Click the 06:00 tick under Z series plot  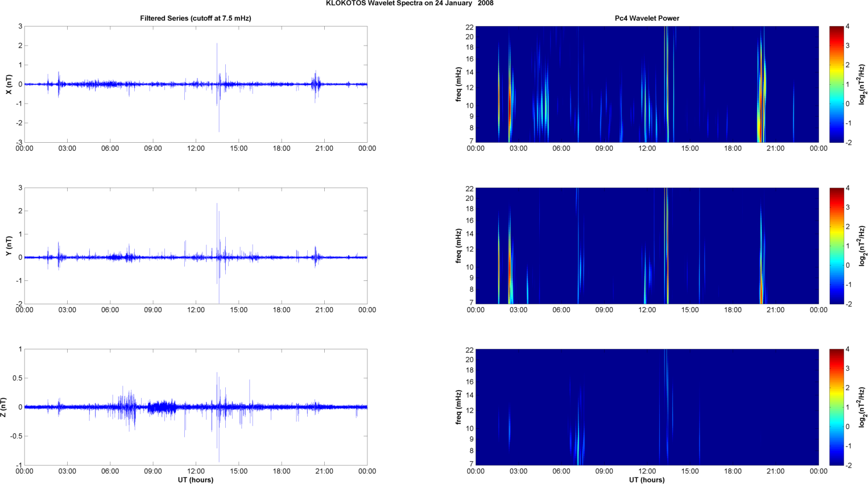(x=110, y=471)
